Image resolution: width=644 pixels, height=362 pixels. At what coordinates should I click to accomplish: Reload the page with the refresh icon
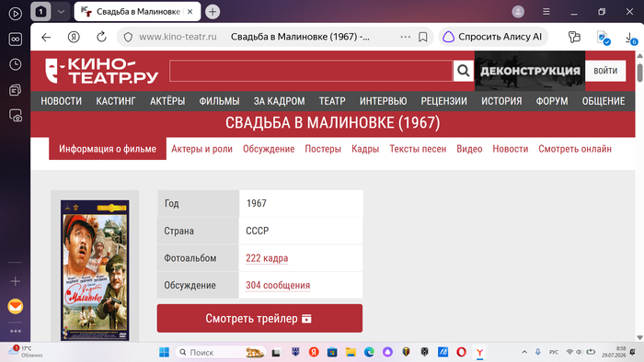(101, 37)
